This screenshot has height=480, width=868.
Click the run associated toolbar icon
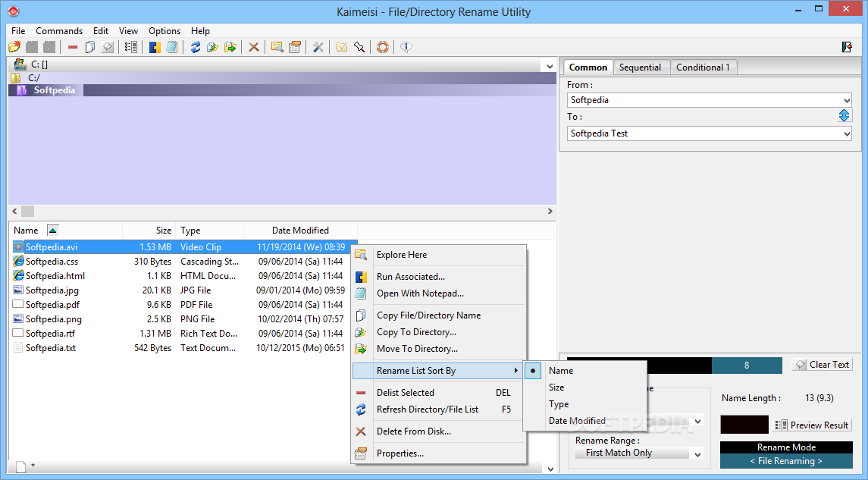coord(155,47)
